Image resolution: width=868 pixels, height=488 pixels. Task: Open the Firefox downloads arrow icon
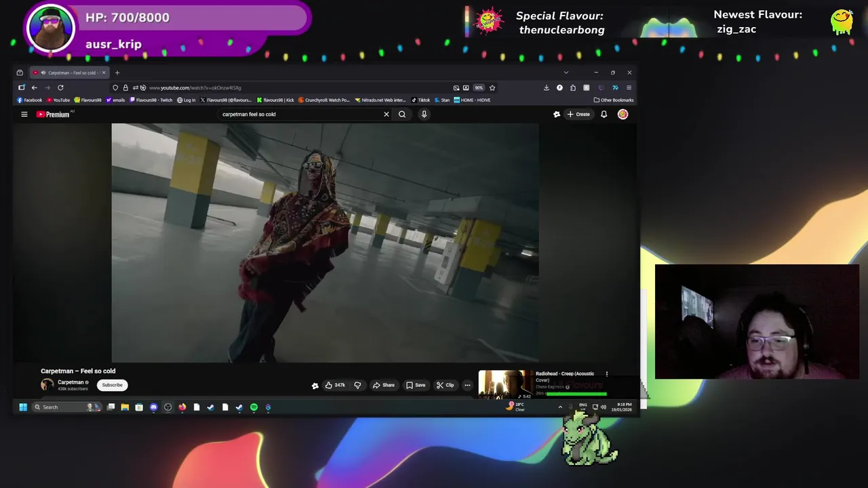pos(547,87)
